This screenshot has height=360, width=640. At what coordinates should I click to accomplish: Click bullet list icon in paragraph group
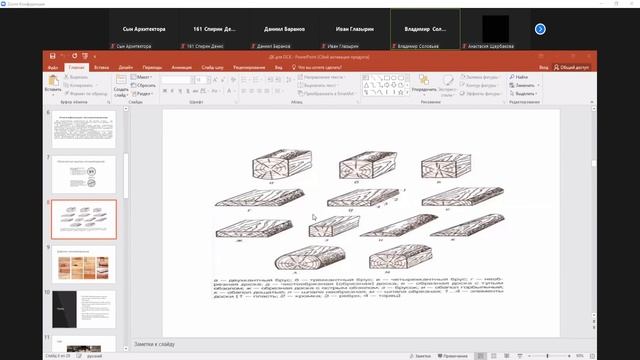(244, 80)
